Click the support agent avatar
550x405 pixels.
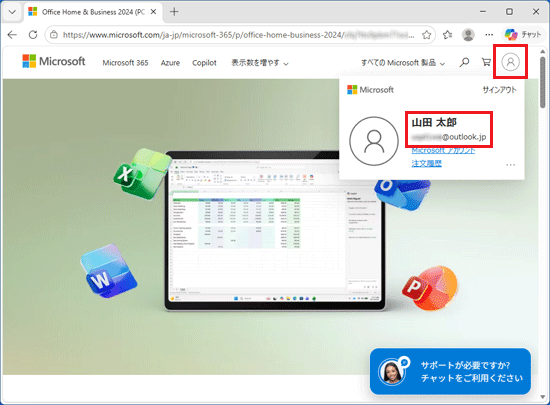[x=392, y=372]
